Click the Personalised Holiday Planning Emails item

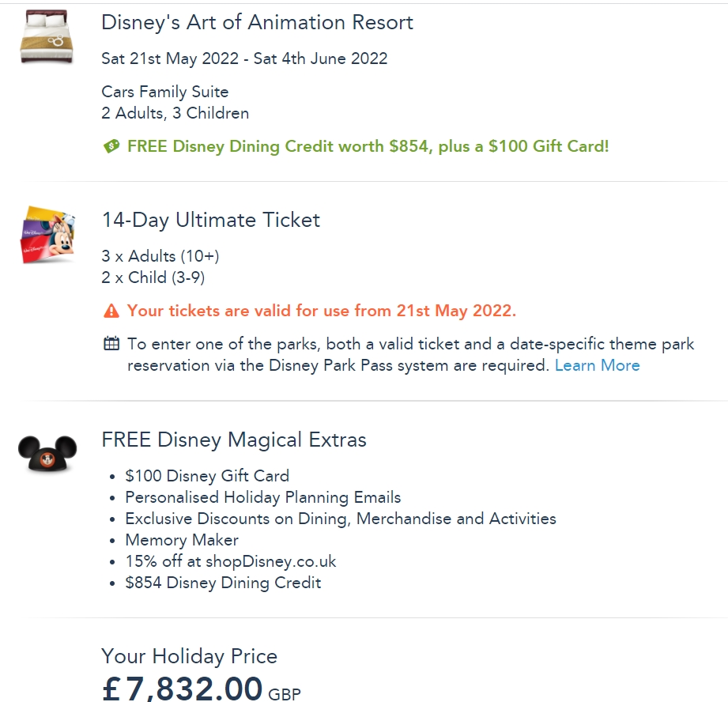click(x=262, y=497)
